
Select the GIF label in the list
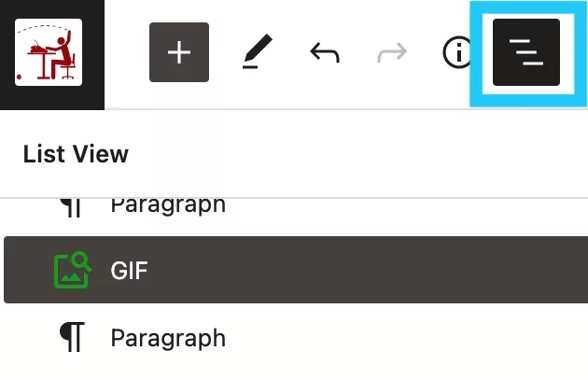point(129,270)
